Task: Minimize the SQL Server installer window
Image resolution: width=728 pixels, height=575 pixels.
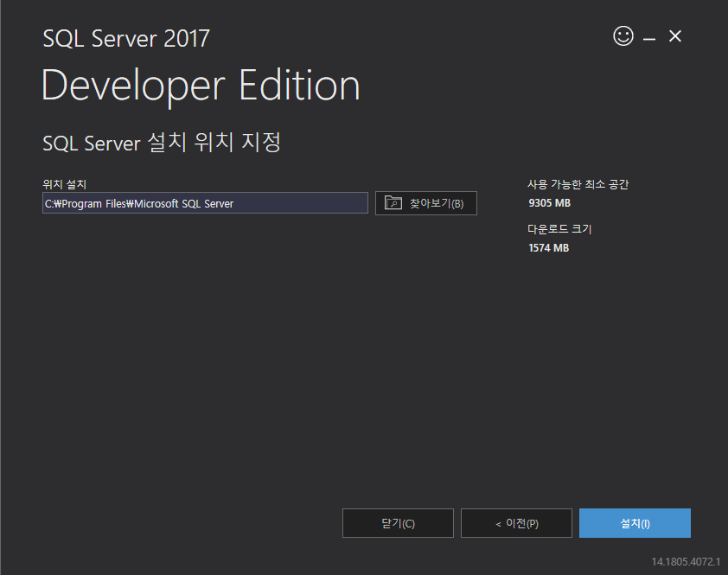Action: click(649, 37)
